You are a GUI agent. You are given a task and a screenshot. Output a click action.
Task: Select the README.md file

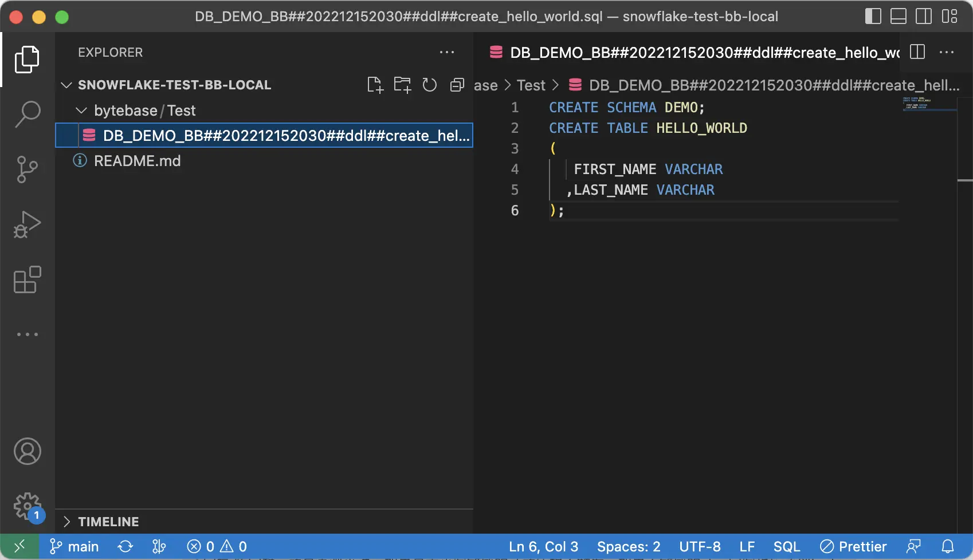(x=138, y=160)
